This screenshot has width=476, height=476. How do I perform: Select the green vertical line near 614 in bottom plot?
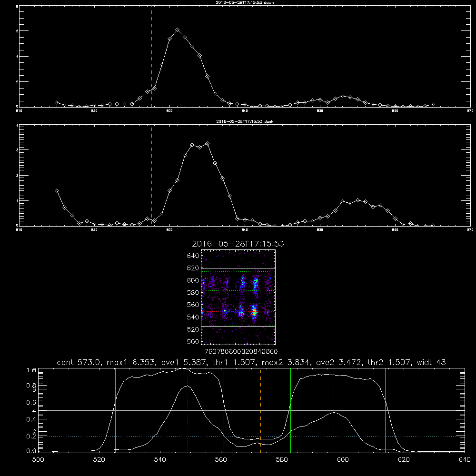[385, 410]
